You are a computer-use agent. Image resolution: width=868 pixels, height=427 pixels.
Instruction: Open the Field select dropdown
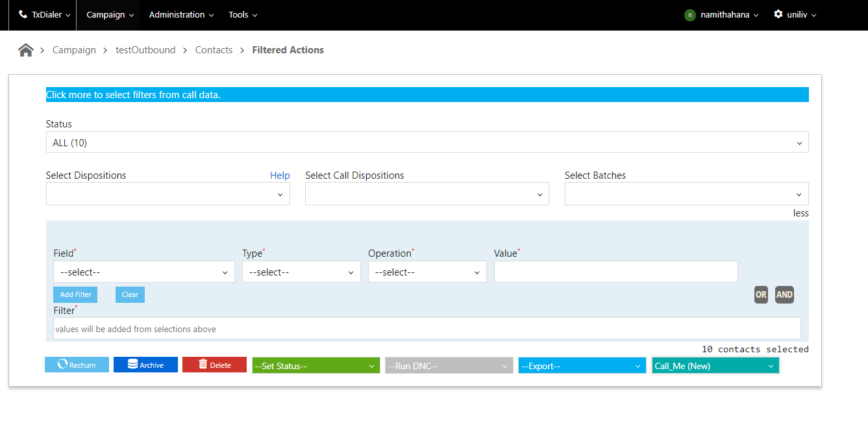(x=143, y=272)
